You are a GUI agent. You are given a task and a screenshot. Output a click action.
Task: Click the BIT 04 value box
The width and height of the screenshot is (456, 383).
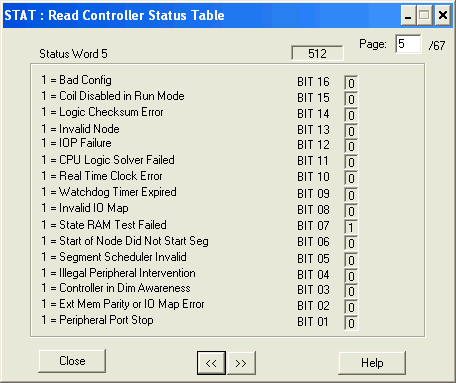351,276
